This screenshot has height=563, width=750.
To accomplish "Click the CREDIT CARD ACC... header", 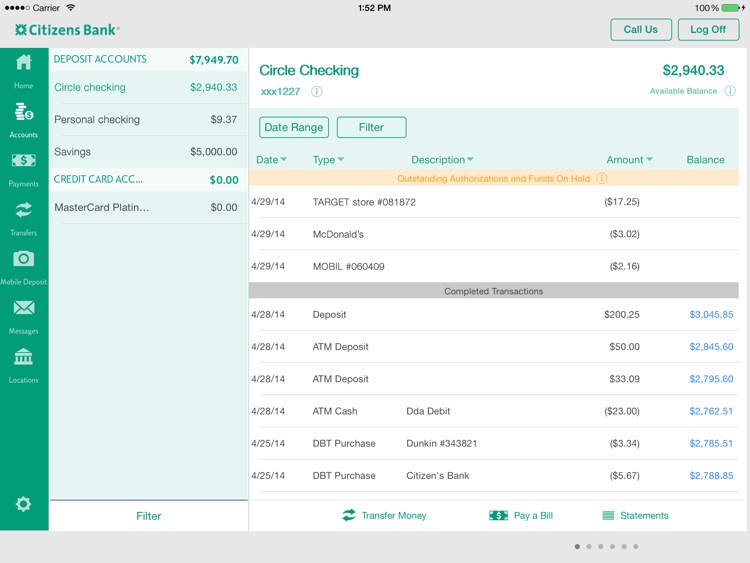I will point(148,179).
